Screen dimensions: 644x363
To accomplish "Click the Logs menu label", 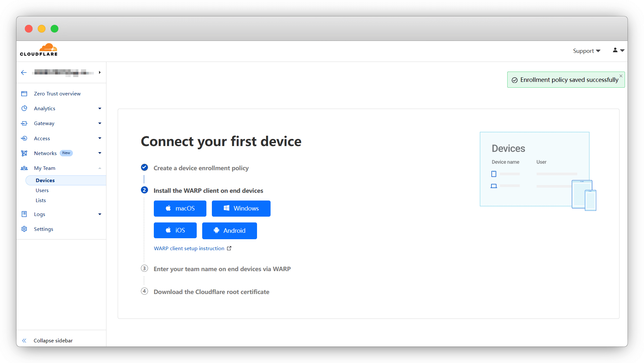I will (x=39, y=214).
